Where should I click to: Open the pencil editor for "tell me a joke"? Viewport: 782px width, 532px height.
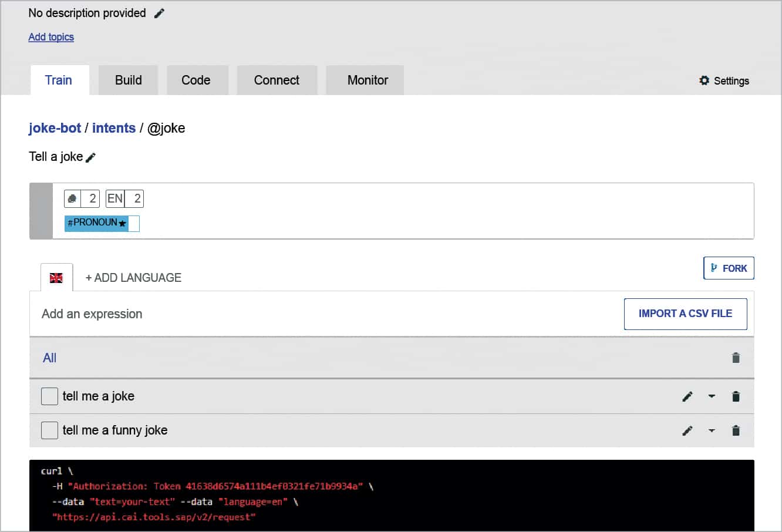point(687,396)
